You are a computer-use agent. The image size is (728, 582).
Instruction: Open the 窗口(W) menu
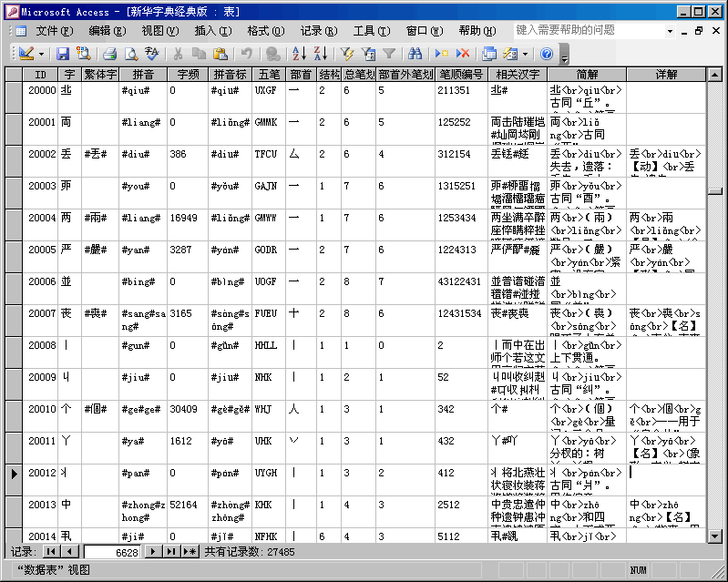425,31
